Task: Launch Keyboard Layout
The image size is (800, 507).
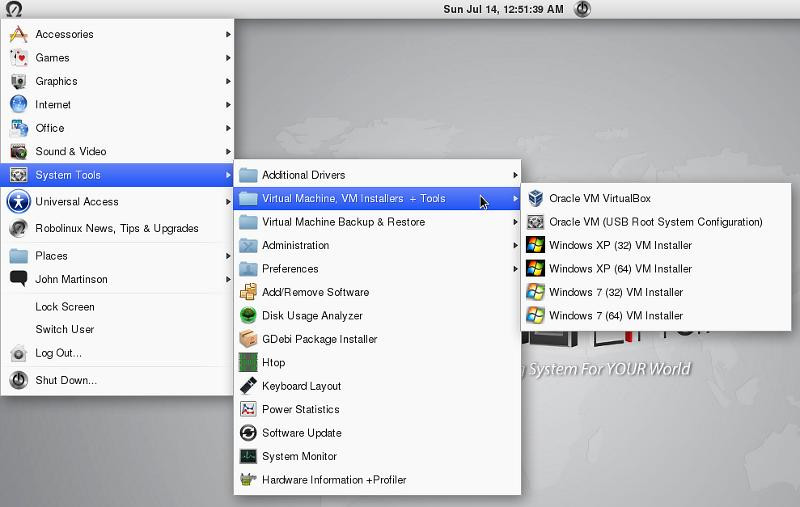Action: (x=377, y=386)
